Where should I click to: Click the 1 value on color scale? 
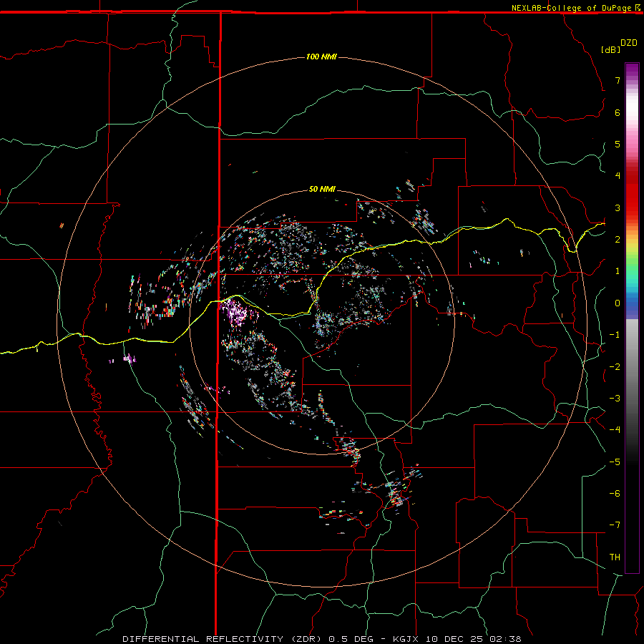(618, 271)
